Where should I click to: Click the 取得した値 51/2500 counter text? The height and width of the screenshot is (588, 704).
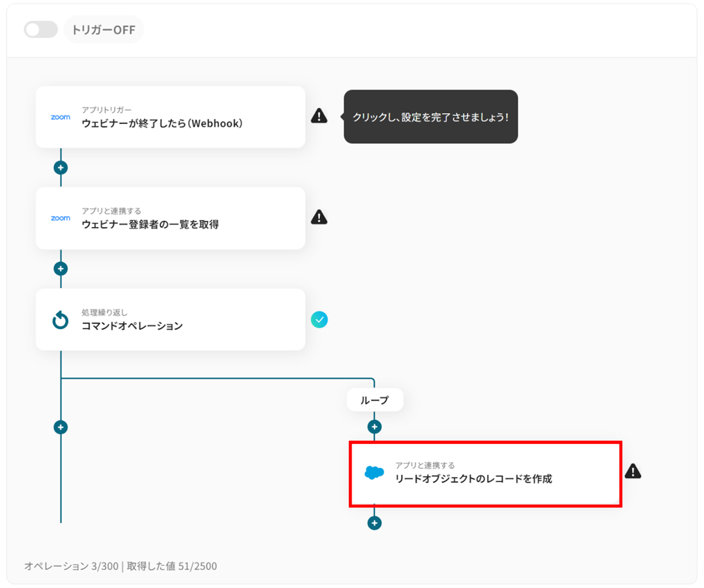point(172,566)
